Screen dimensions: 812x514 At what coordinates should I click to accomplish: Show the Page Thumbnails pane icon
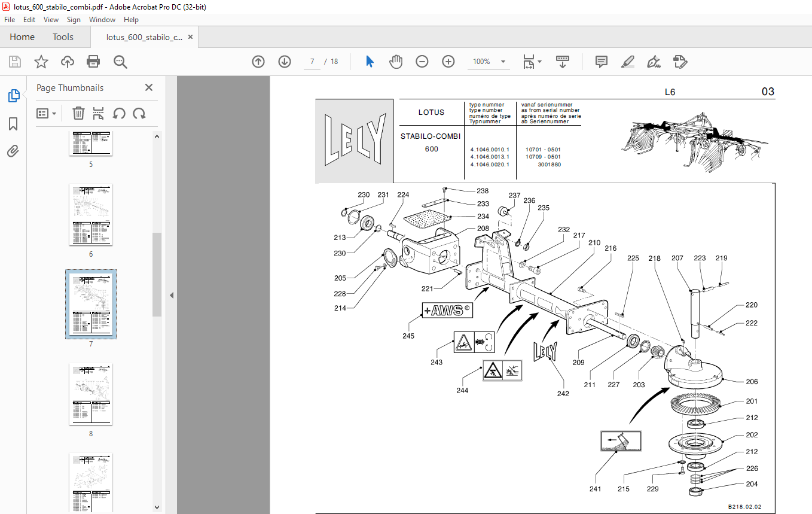pos(13,96)
